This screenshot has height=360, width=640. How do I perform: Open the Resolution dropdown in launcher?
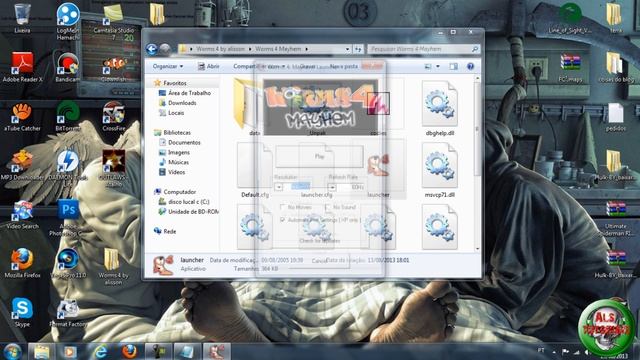click(x=279, y=187)
